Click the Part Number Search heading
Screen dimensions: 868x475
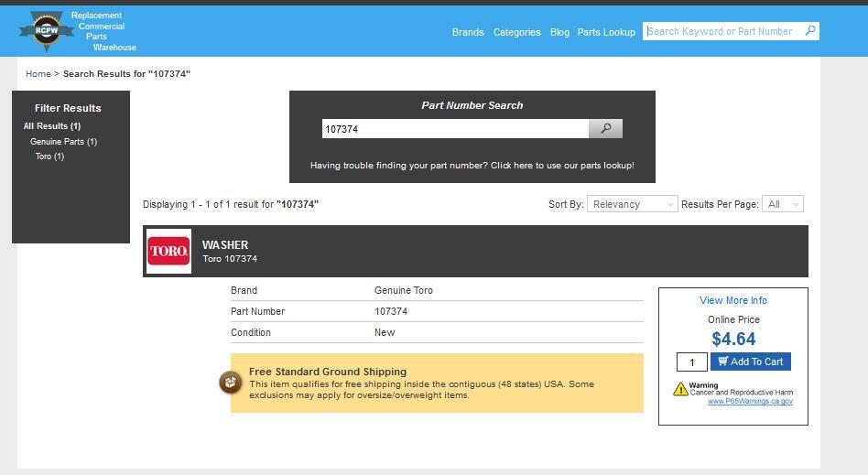472,105
